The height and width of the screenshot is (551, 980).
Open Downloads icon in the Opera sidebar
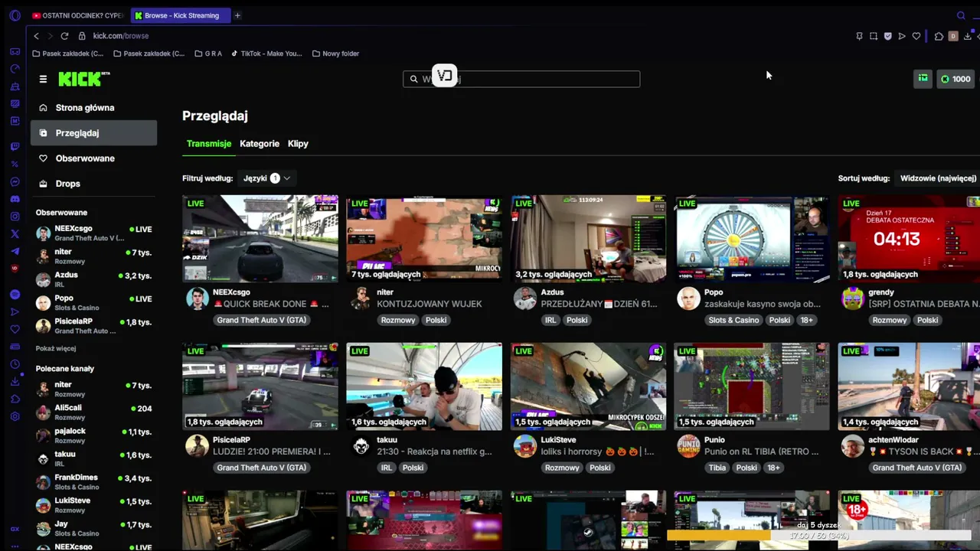click(15, 382)
